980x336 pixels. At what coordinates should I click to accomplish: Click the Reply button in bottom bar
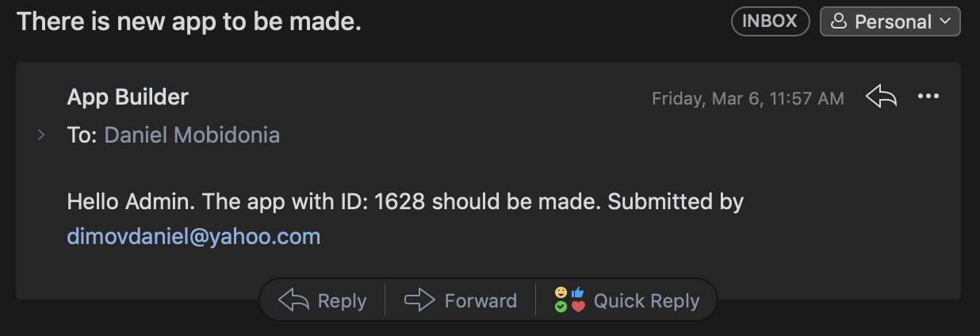323,300
